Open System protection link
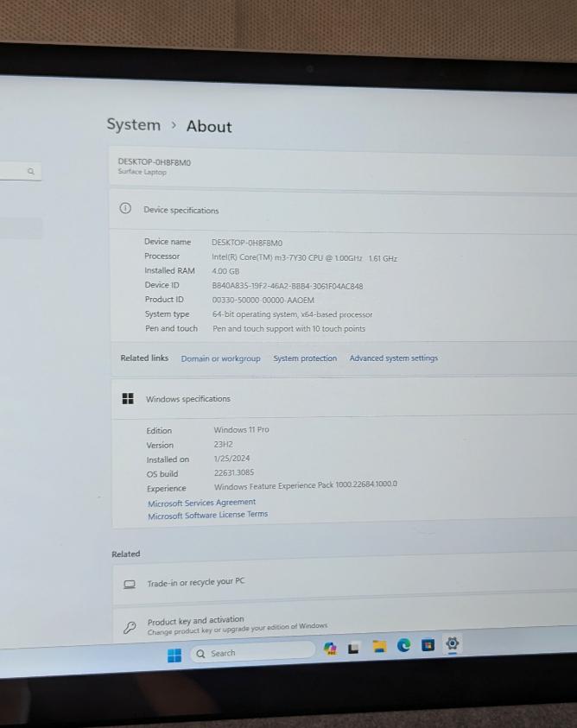Viewport: 577px width, 728px height. (x=305, y=358)
